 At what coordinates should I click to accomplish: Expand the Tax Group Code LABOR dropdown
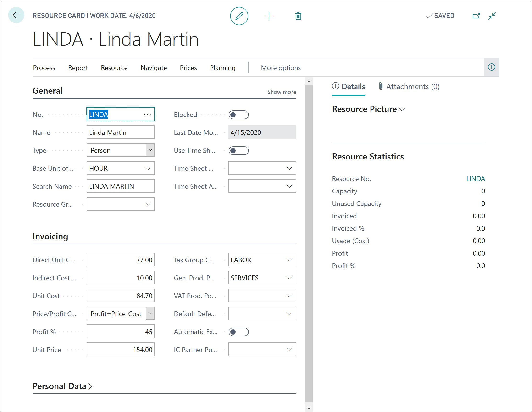(x=289, y=260)
